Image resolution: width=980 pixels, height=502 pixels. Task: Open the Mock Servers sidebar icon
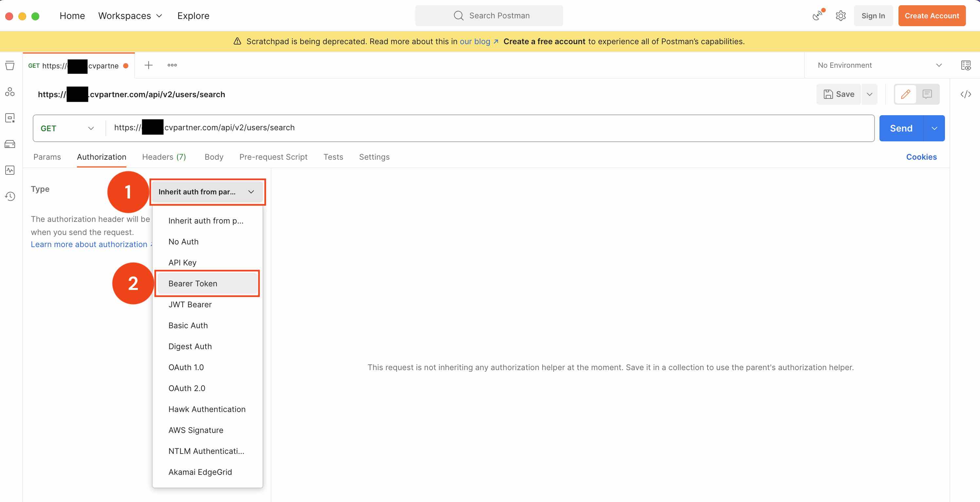tap(10, 144)
